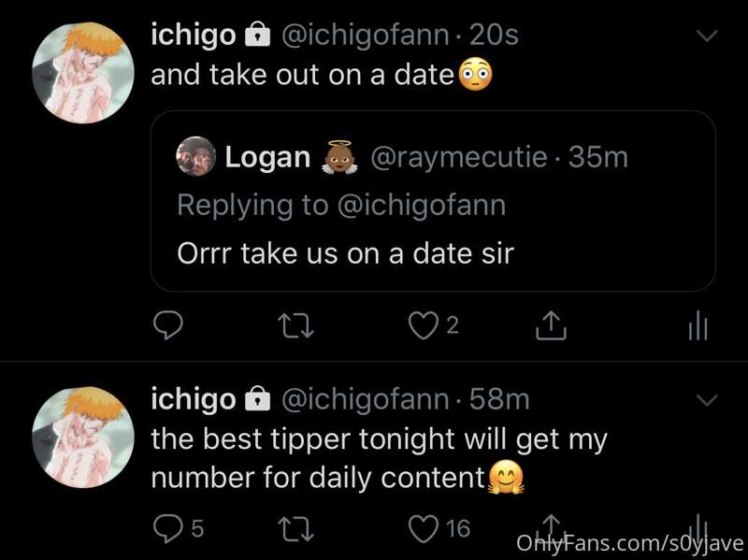Retweet the 'best tipper tonight' tweet
Viewport: 748px width, 560px height.
(295, 528)
